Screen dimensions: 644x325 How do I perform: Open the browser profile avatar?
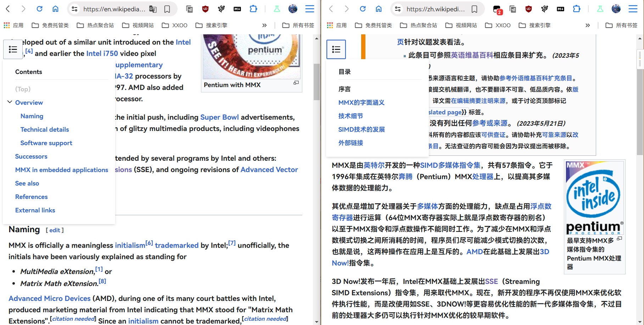point(293,9)
